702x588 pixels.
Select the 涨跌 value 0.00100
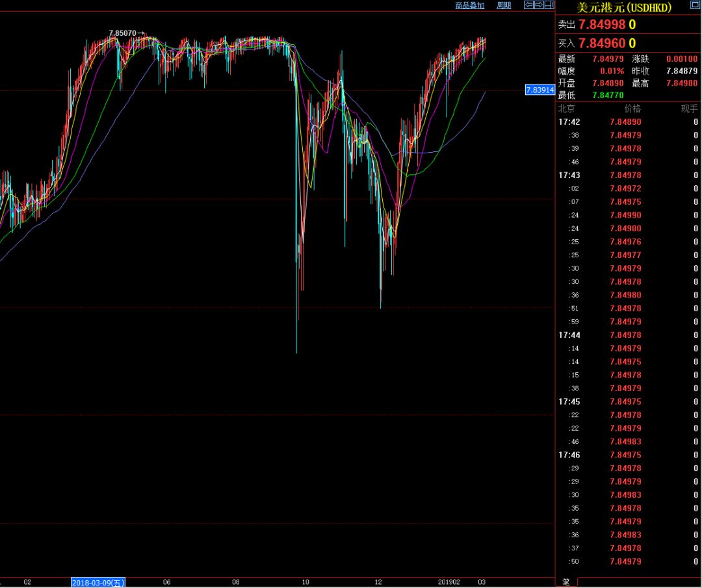pyautogui.click(x=681, y=58)
